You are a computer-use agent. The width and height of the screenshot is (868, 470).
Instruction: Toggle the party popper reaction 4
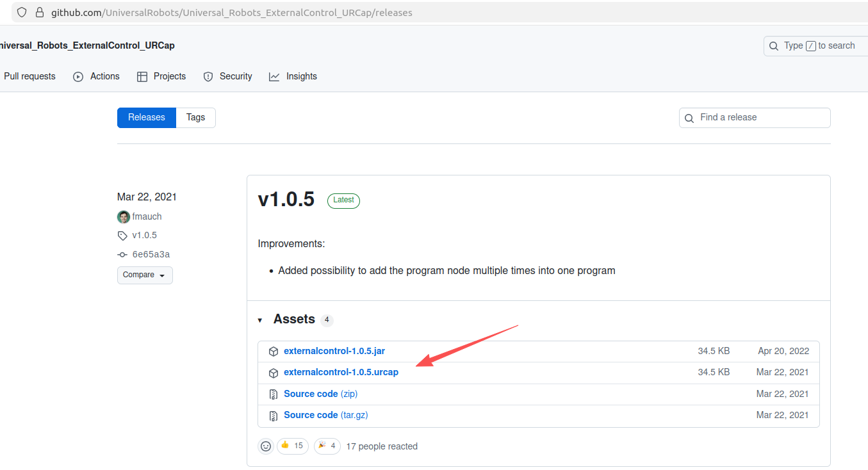(327, 446)
